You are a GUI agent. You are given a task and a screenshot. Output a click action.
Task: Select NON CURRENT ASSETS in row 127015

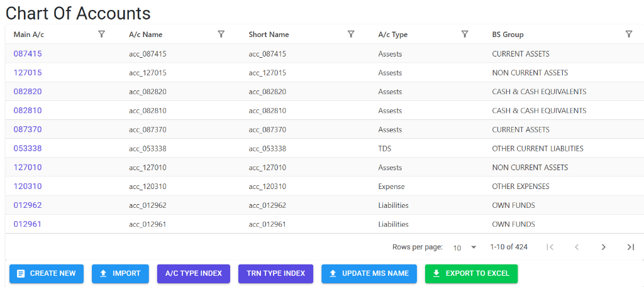click(x=530, y=73)
